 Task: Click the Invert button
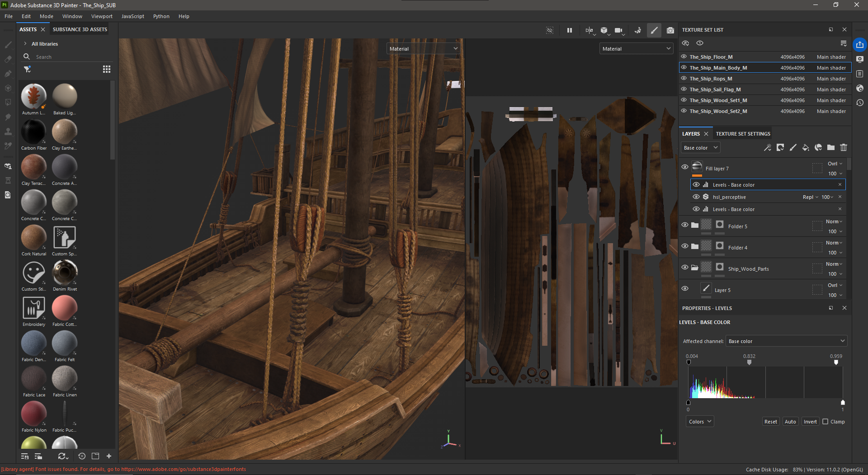coord(810,422)
